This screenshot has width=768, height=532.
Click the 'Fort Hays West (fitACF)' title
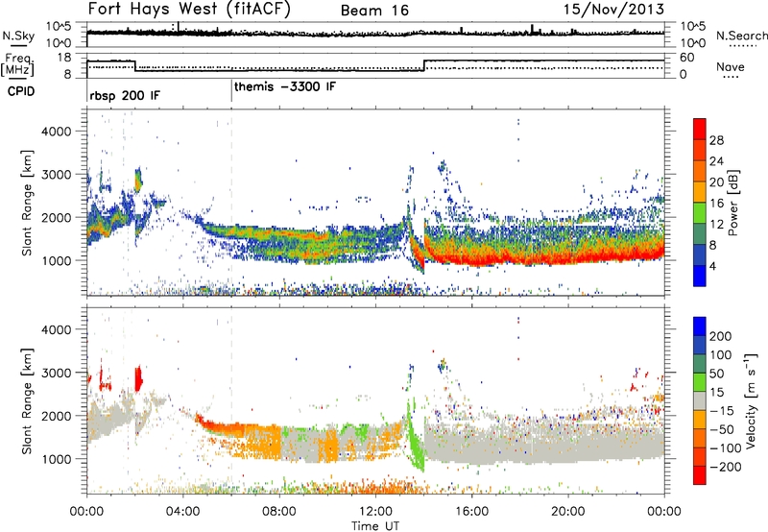pos(189,10)
